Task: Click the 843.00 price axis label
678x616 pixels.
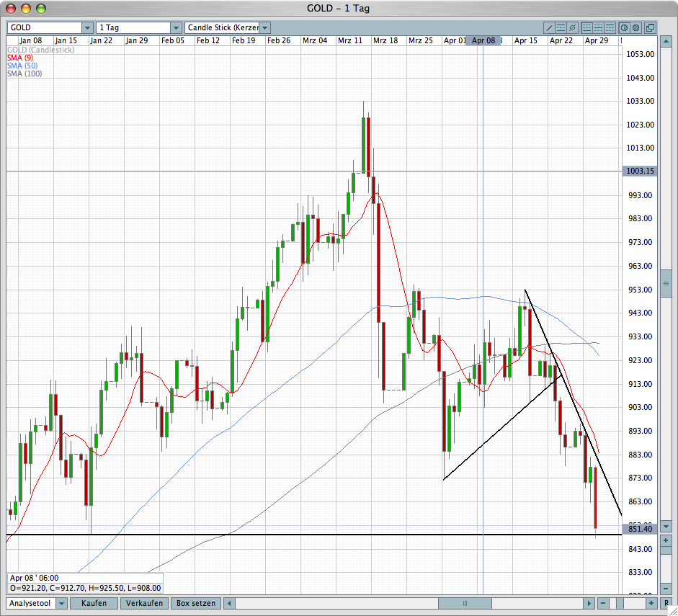Action: point(641,550)
